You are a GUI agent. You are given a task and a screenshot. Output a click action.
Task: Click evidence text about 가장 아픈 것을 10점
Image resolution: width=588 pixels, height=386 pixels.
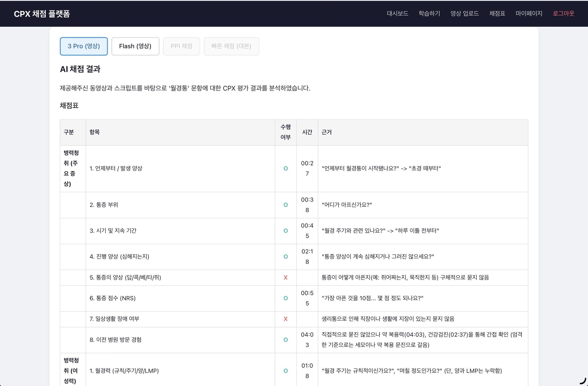pyautogui.click(x=372, y=298)
